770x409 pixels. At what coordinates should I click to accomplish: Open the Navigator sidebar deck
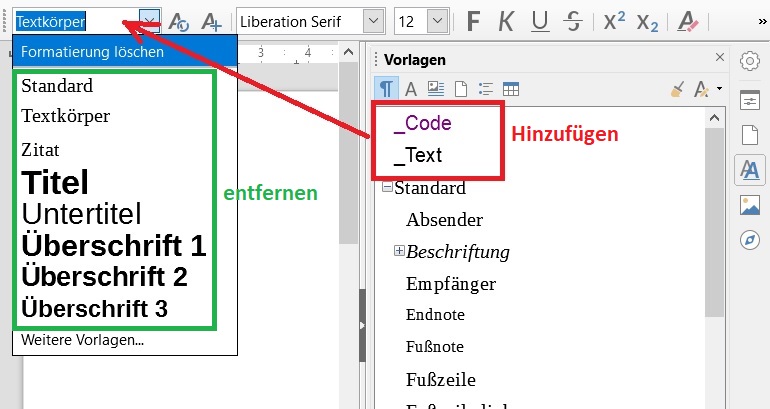[x=750, y=240]
